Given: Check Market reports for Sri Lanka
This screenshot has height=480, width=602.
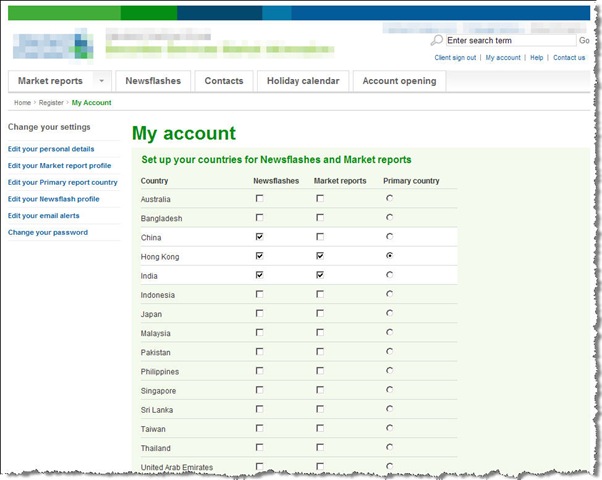Looking at the screenshot, I should [320, 409].
